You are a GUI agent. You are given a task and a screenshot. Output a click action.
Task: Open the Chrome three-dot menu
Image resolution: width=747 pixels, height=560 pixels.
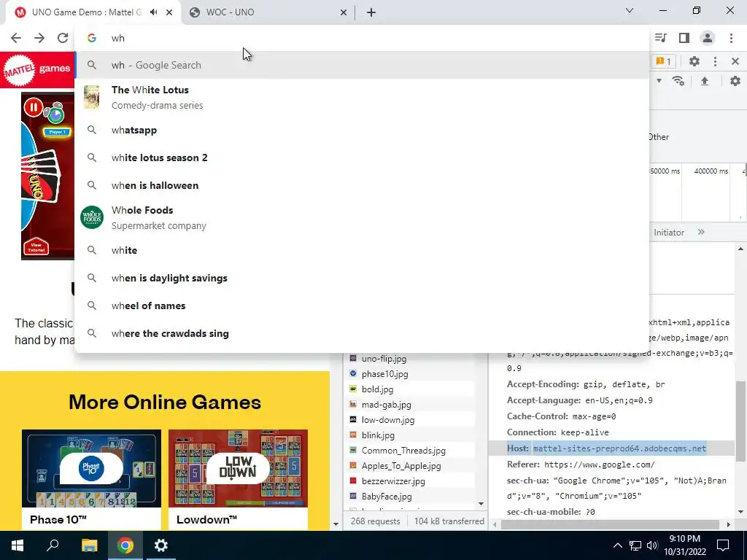coord(731,38)
